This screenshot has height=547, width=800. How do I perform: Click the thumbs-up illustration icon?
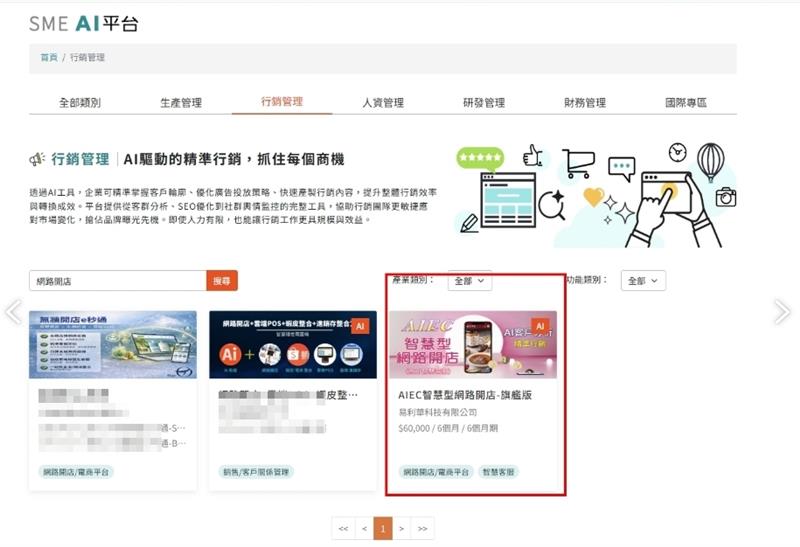[533, 155]
